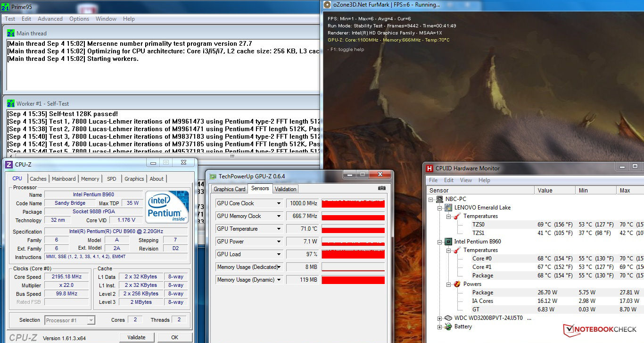This screenshot has width=644, height=343.
Task: Click the Battery icon in Hardware Monitor
Action: pyautogui.click(x=448, y=326)
